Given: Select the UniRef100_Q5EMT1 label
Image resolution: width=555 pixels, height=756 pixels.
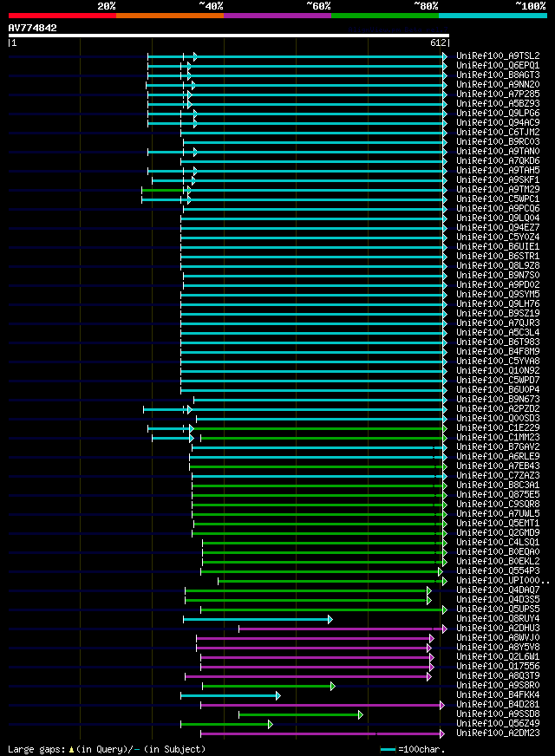Looking at the screenshot, I should click(x=498, y=523).
